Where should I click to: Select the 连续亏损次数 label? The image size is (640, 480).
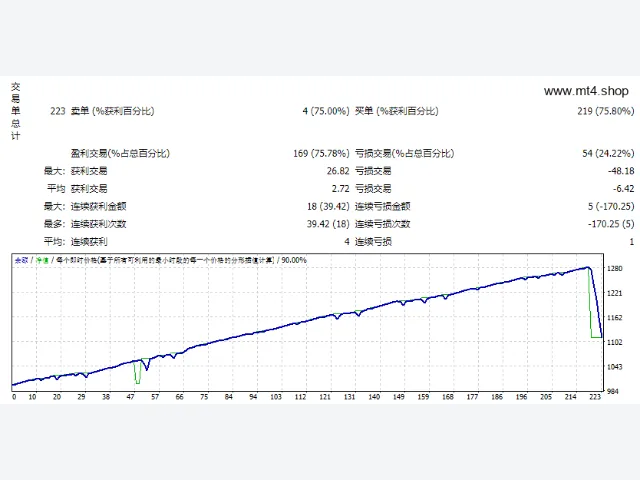point(382,224)
